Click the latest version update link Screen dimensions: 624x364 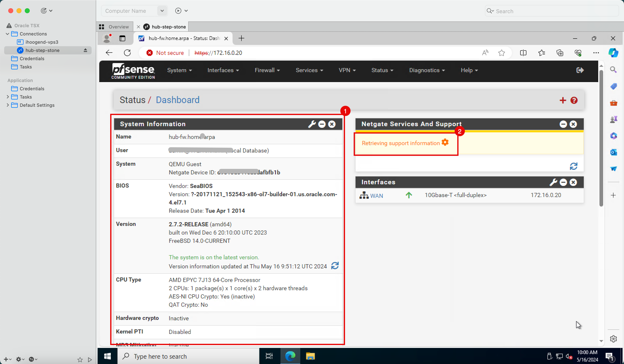click(x=214, y=257)
